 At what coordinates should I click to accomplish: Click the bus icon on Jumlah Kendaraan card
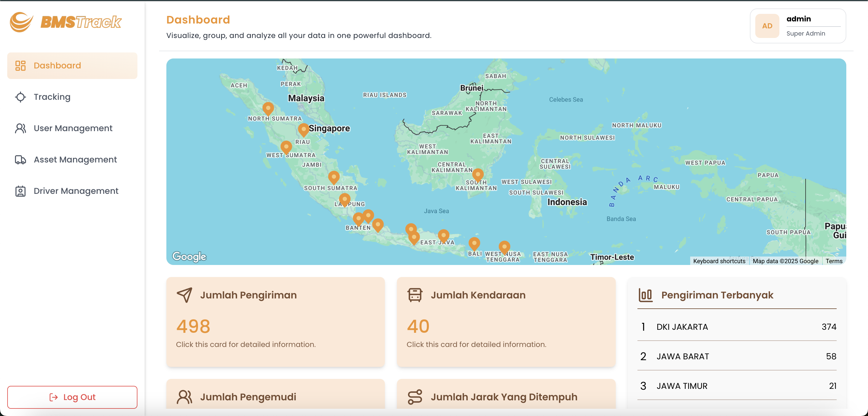[414, 295]
